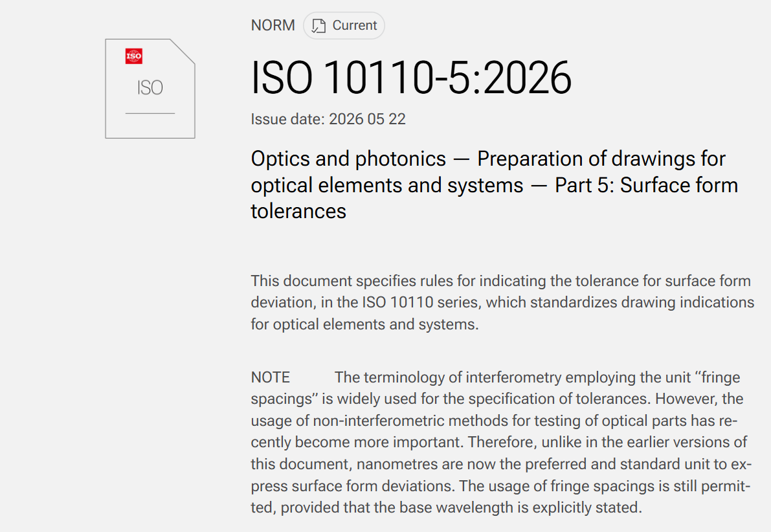Click the 'This document specifies rules' paragraph
The width and height of the screenshot is (771, 532).
(x=502, y=302)
